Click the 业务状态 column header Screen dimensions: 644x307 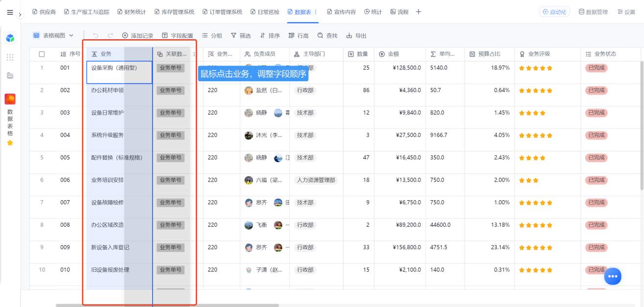coord(610,54)
